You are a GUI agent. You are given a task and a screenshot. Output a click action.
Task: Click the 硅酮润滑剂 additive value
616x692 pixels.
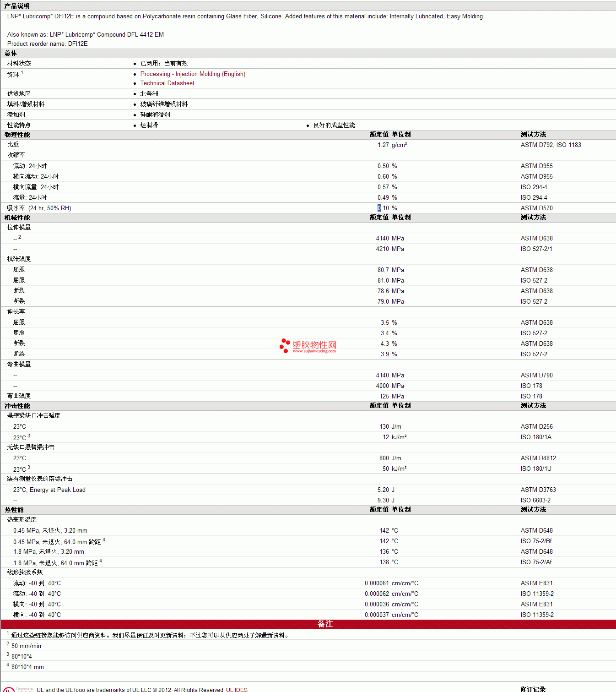[x=155, y=114]
